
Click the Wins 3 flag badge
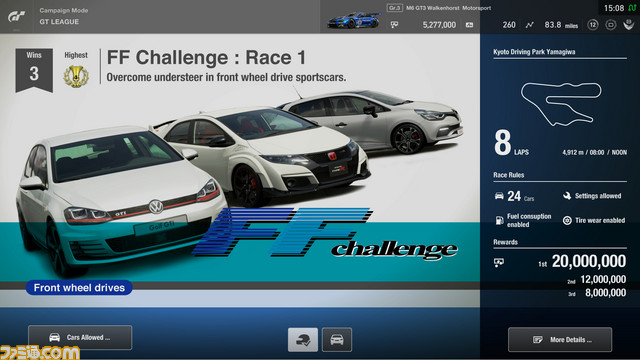point(34,70)
